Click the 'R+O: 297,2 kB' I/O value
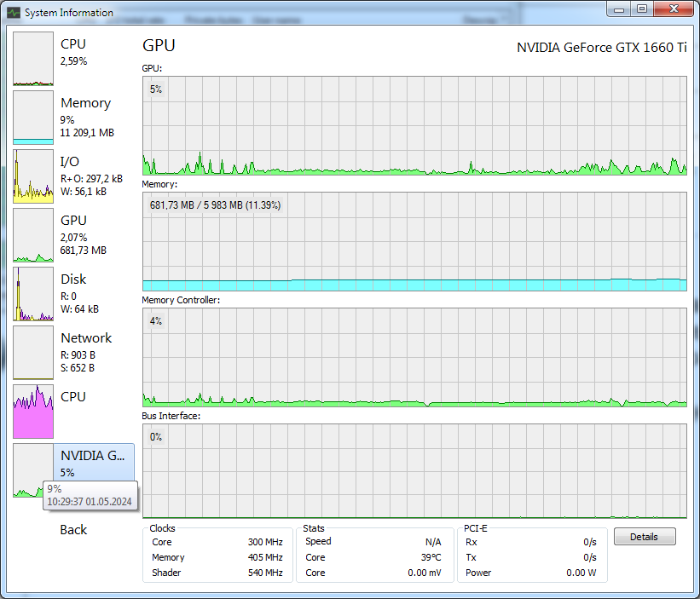Screen dimensions: 700x599 click(91, 179)
